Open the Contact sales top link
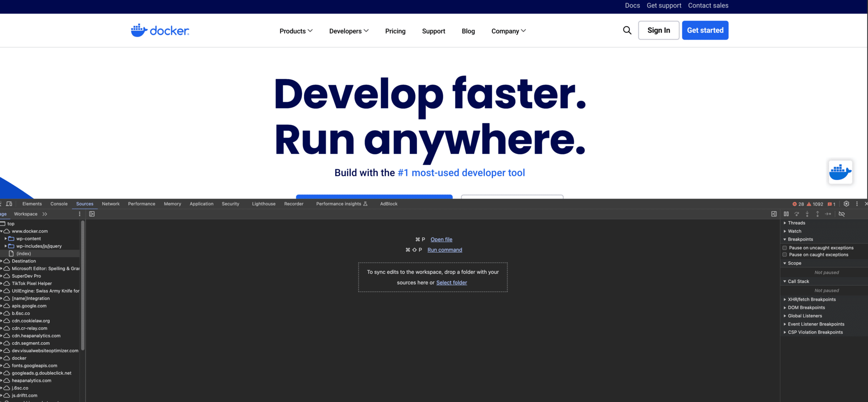Image resolution: width=868 pixels, height=402 pixels. (708, 5)
